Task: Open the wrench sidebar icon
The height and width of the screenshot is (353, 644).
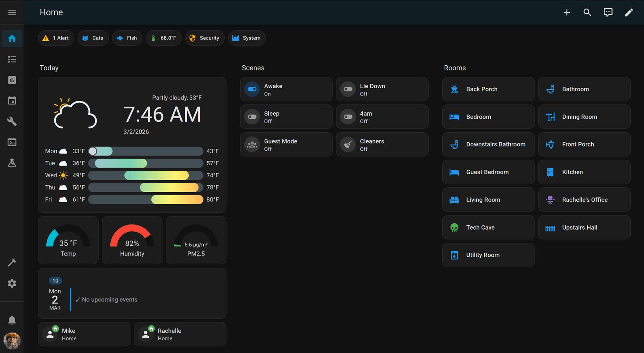Action: click(x=12, y=121)
